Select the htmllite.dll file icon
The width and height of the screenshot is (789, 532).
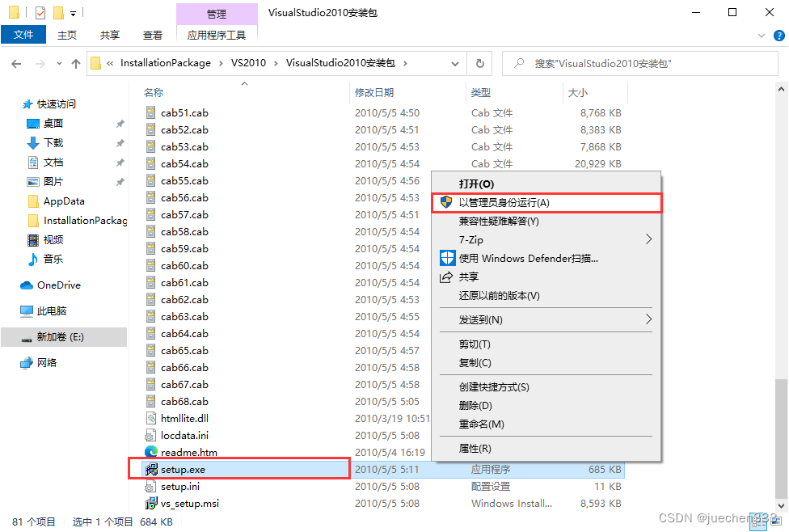(x=151, y=418)
